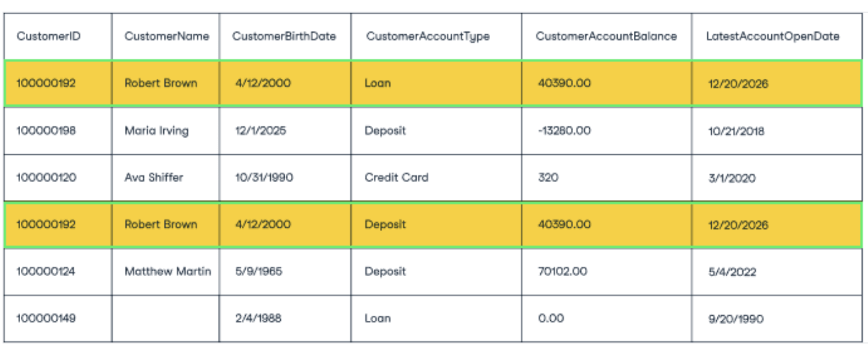Image resolution: width=868 pixels, height=345 pixels.
Task: Click customer ID 100000120 cell
Action: tap(58, 178)
